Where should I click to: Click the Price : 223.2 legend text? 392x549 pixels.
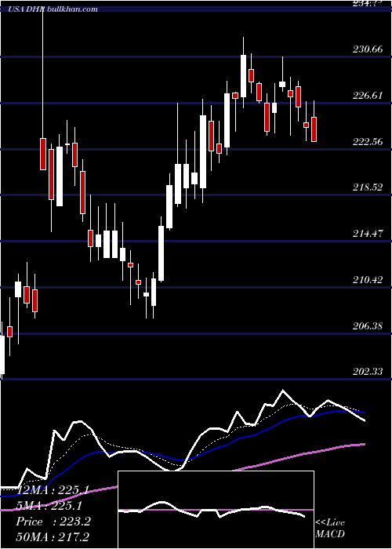pyautogui.click(x=53, y=522)
